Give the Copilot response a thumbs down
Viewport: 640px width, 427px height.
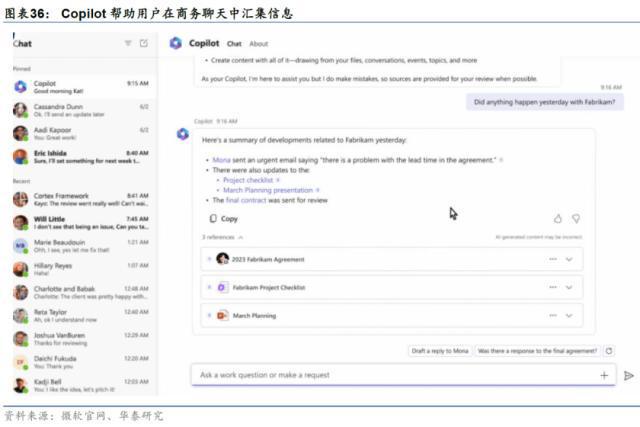click(x=575, y=218)
